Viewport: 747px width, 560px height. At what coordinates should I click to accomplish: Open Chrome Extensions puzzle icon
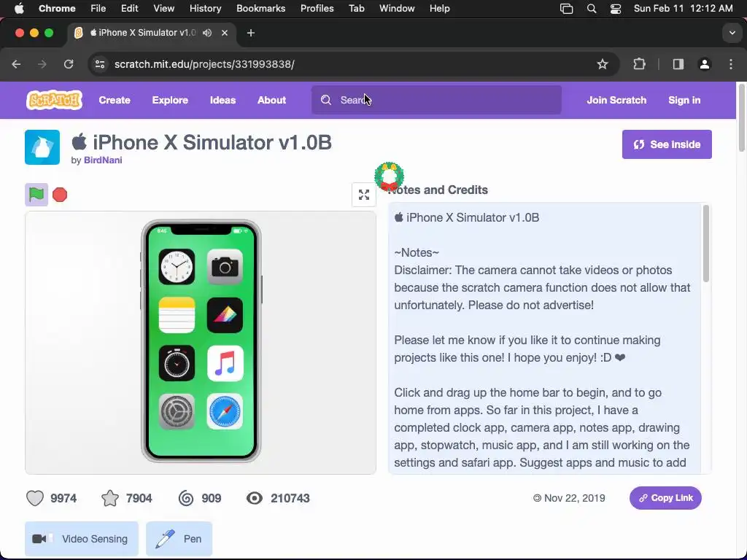(x=639, y=64)
